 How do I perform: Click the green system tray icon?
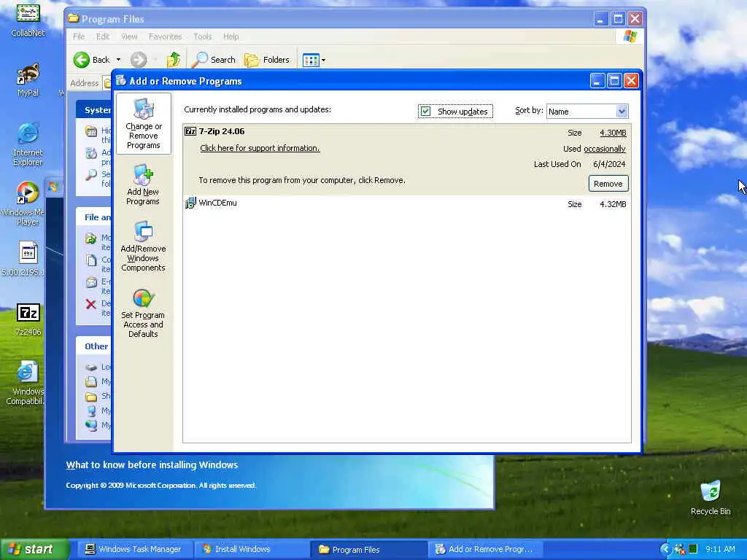tap(693, 550)
